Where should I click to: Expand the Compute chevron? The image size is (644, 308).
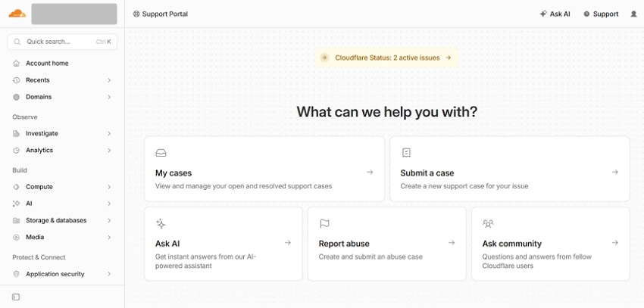[109, 187]
